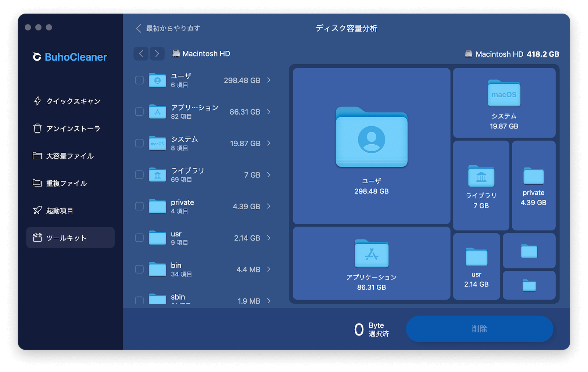Click the private folder icon in list
The height and width of the screenshot is (372, 588).
click(x=157, y=206)
